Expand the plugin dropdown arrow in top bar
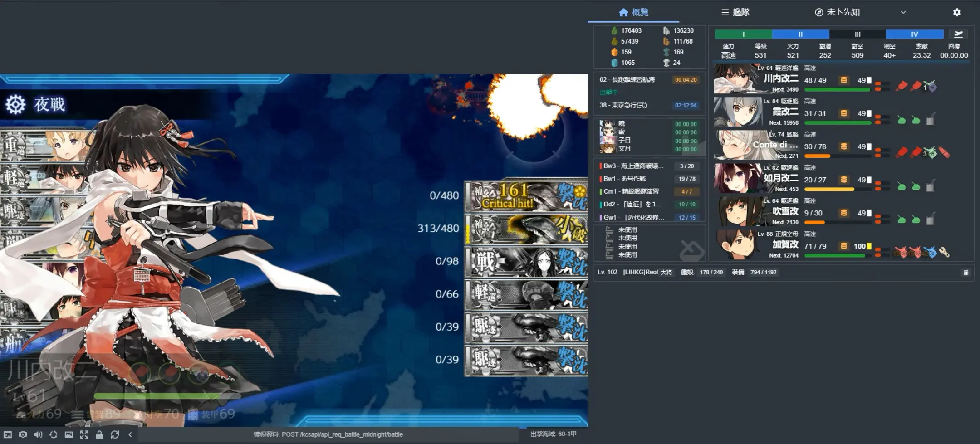Screen dimensions: 980x444 tap(903, 12)
